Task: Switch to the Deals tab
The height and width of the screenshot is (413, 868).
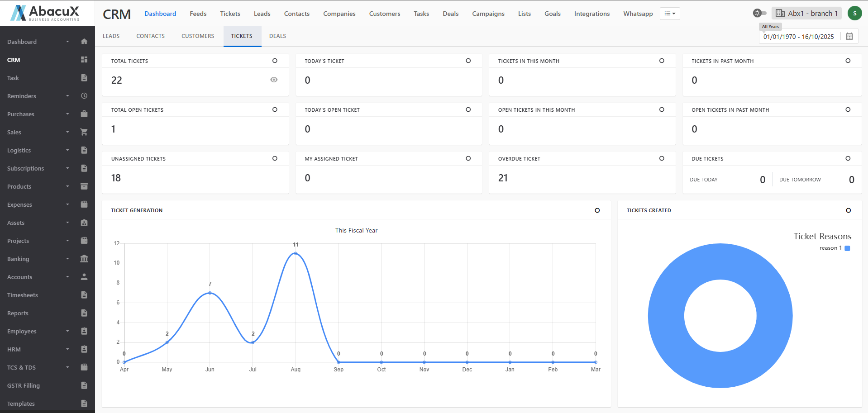Action: click(277, 36)
